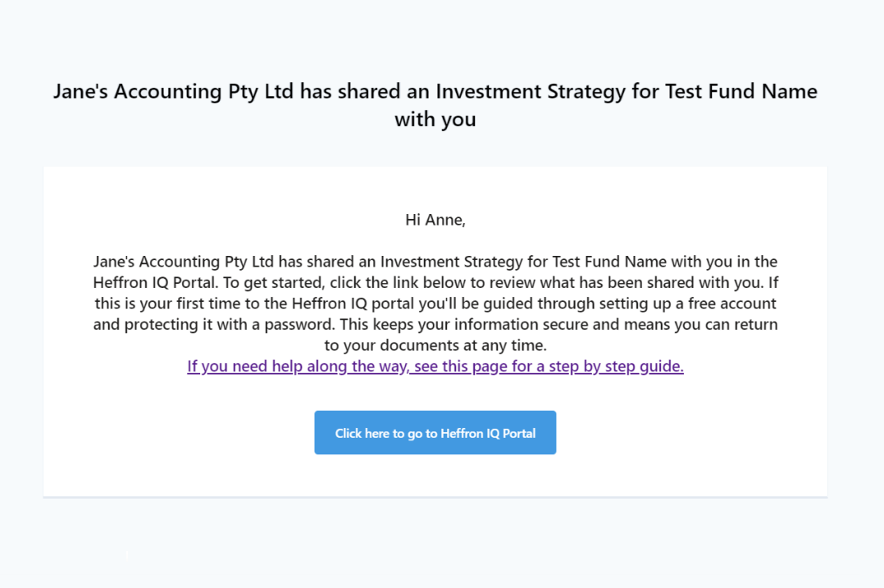This screenshot has height=588, width=884.
Task: Click the paragraph line starting 'Heffron IQ Portal. To get started'
Action: pyautogui.click(x=435, y=282)
